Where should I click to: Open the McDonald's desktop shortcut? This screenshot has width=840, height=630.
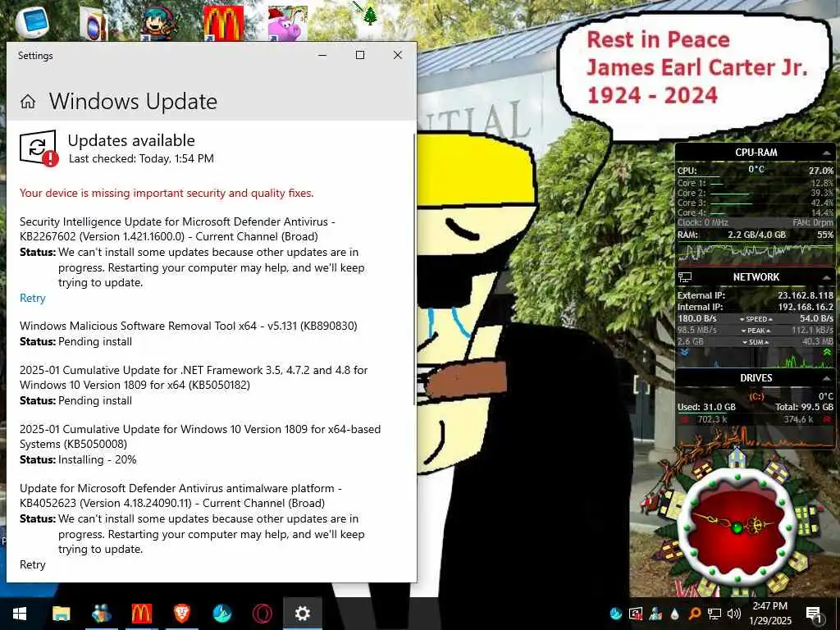[x=223, y=24]
